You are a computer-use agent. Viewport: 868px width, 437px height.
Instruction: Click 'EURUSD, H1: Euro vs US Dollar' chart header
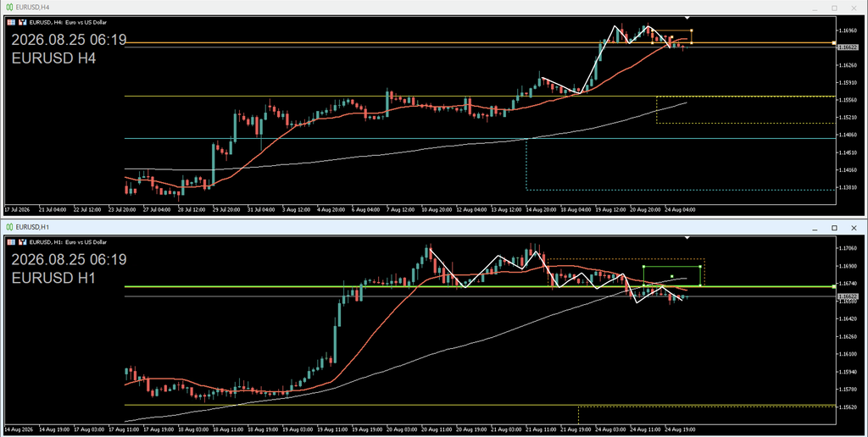(x=68, y=242)
